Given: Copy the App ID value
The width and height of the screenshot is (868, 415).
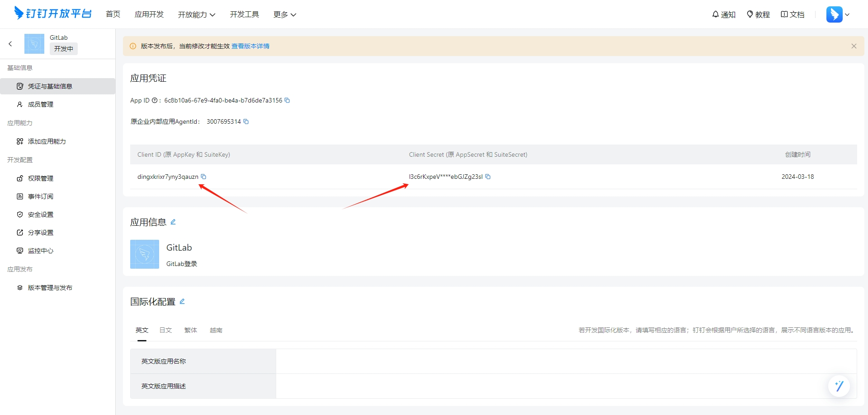Looking at the screenshot, I should pos(287,100).
